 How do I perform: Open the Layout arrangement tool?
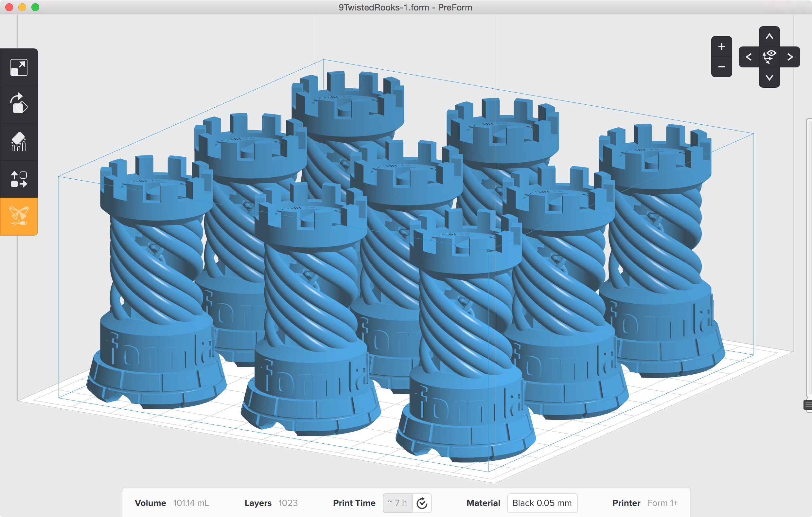(x=19, y=179)
